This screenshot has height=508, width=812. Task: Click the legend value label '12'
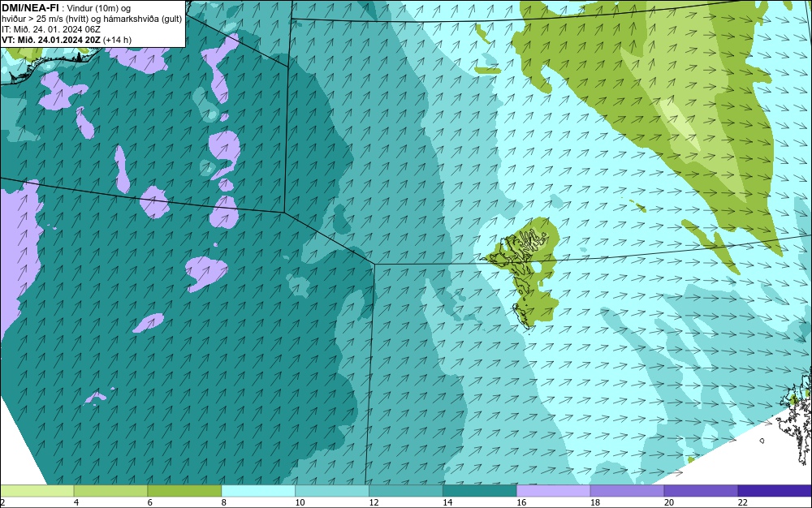374,502
